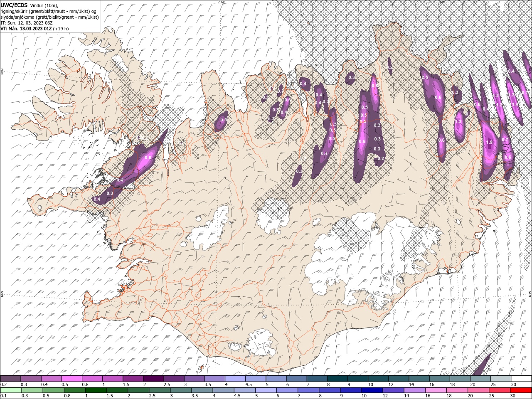The width and height of the screenshot is (532, 399).
Task: Click the '20W' longitude label at top
Action: click(x=221, y=2)
